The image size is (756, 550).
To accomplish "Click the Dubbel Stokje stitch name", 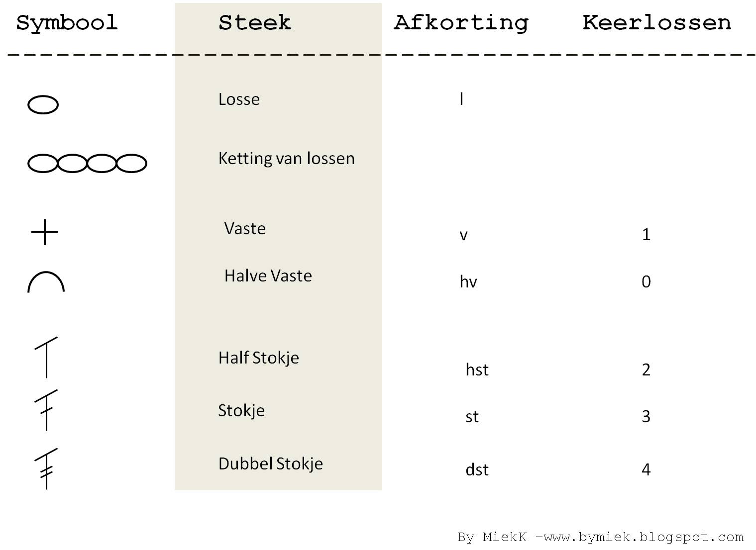I will tap(271, 463).
